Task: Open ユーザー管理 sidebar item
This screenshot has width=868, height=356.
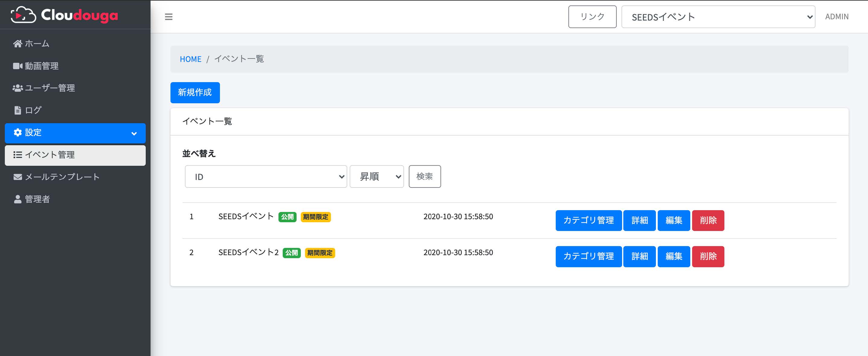Action: click(x=75, y=88)
